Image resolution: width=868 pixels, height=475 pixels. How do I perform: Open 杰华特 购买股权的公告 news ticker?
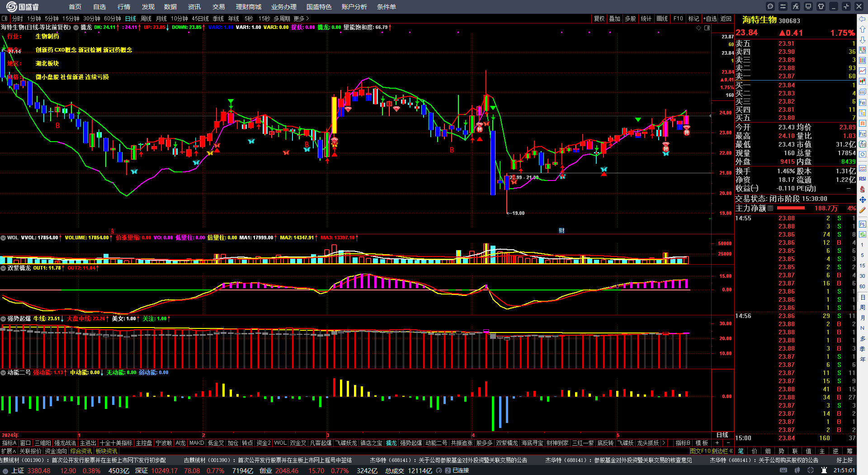coord(764,460)
